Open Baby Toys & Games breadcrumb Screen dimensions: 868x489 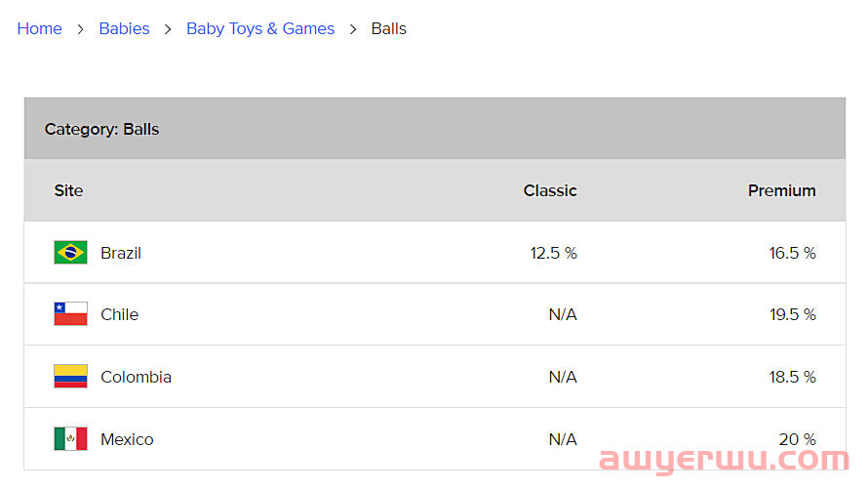click(x=260, y=29)
